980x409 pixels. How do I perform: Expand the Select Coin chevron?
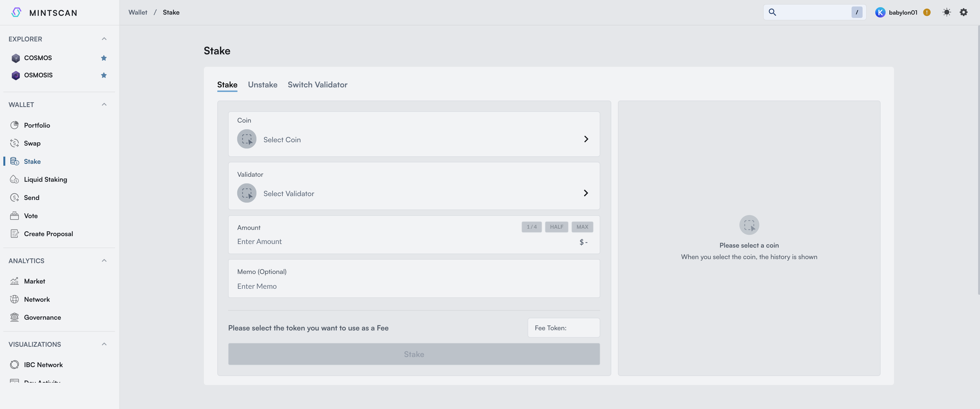[586, 139]
